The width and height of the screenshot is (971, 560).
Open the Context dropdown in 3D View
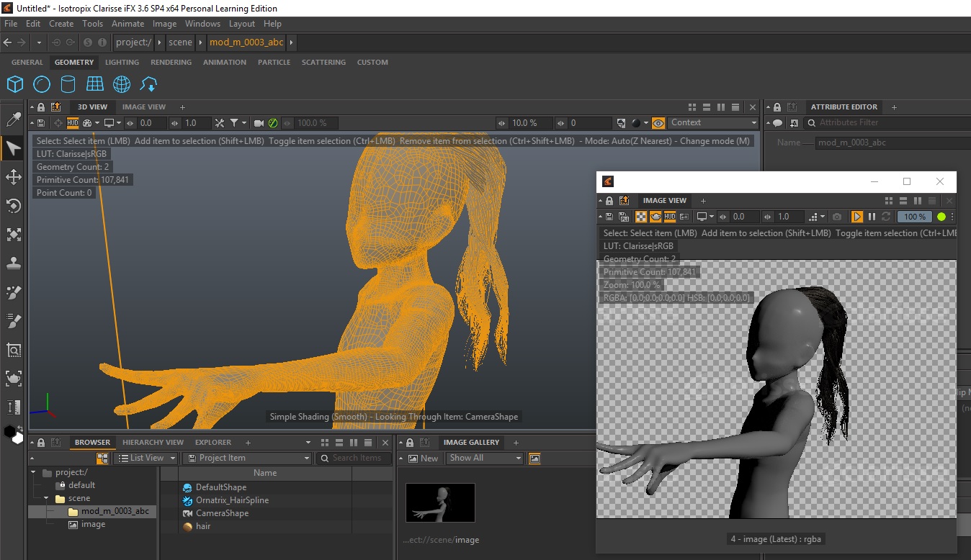point(713,123)
